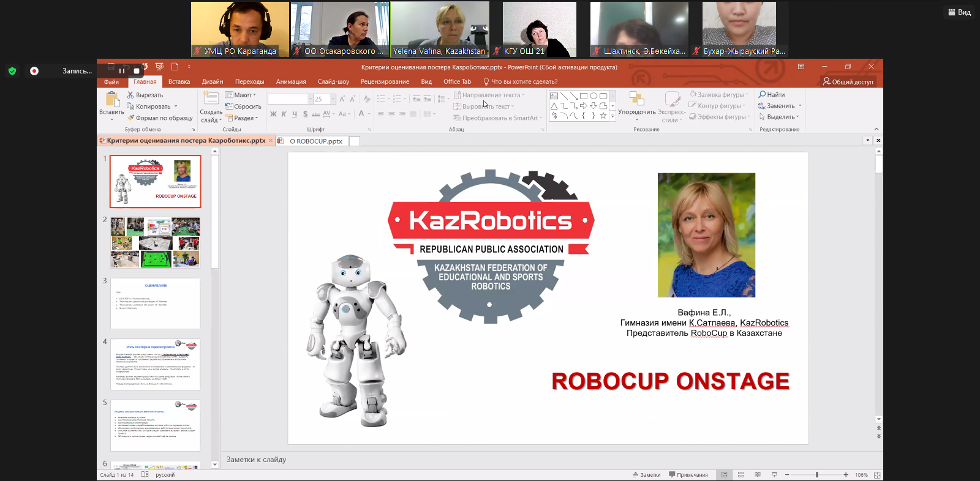Viewport: 980px width, 481px height.
Task: Click the zoom out minus button
Action: pos(787,475)
